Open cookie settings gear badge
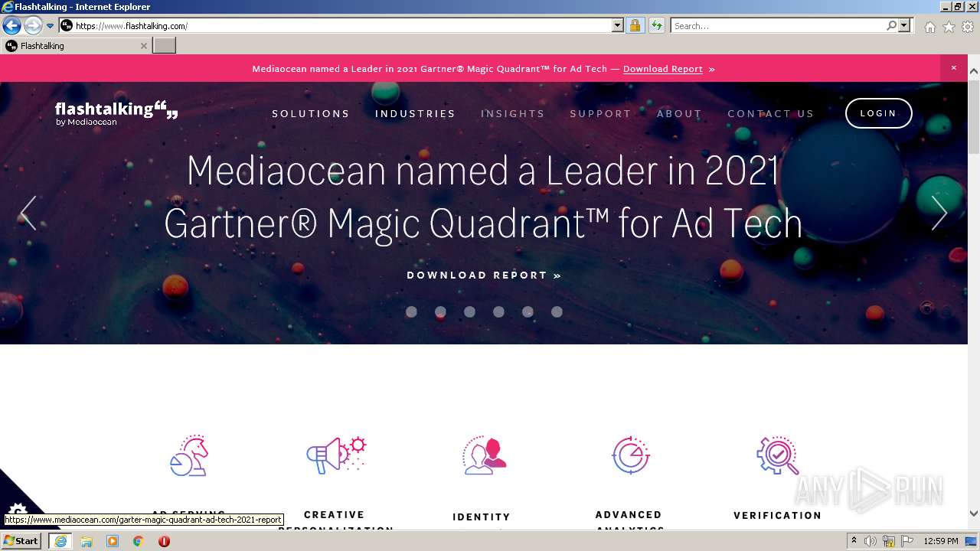The height and width of the screenshot is (551, 980). (x=17, y=510)
